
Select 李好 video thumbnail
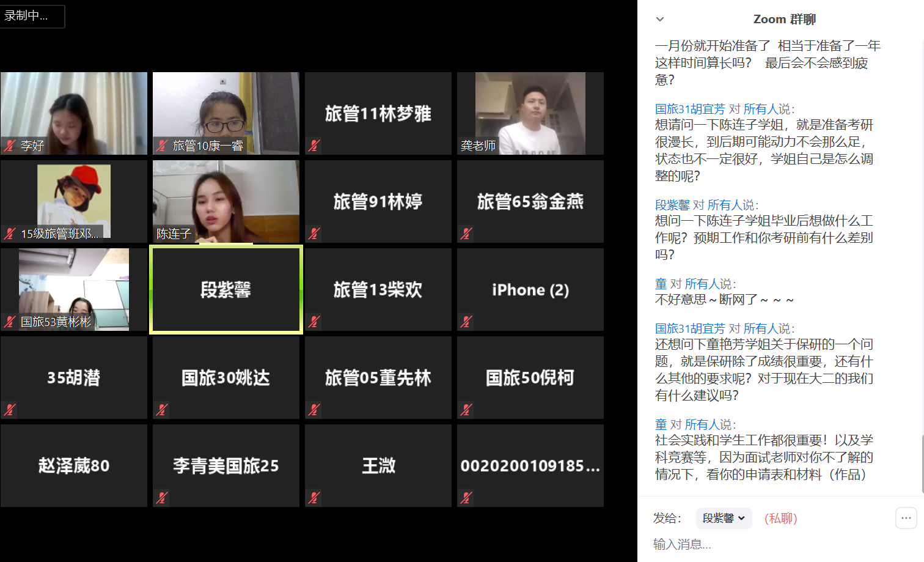tap(74, 113)
